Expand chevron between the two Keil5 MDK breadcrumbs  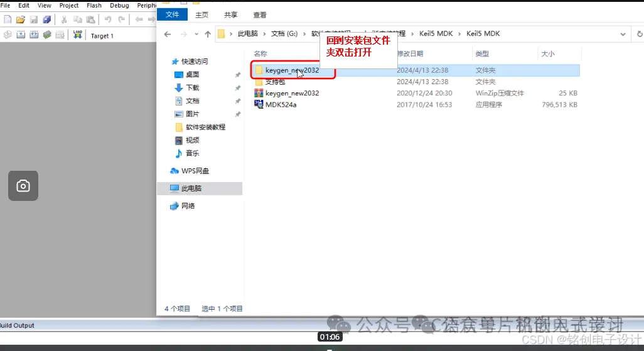459,34
